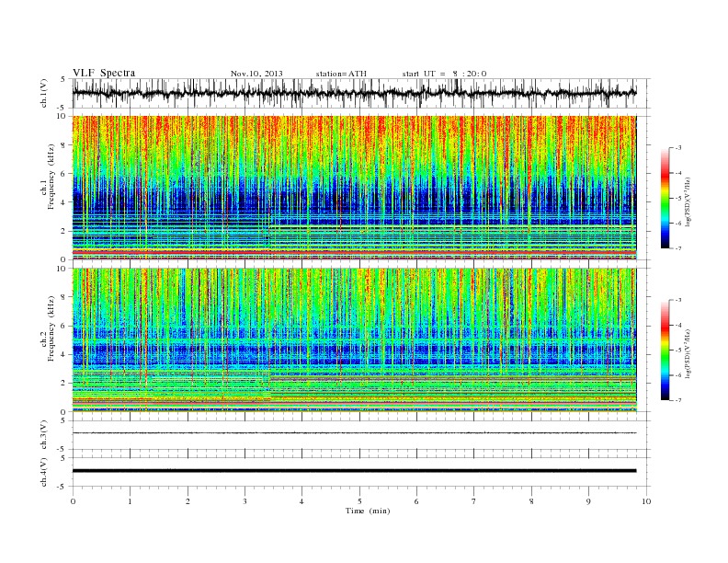The height and width of the screenshot is (563, 728).
Task: Click the "start UT = 8 :20: 0" text
Action: point(444,74)
